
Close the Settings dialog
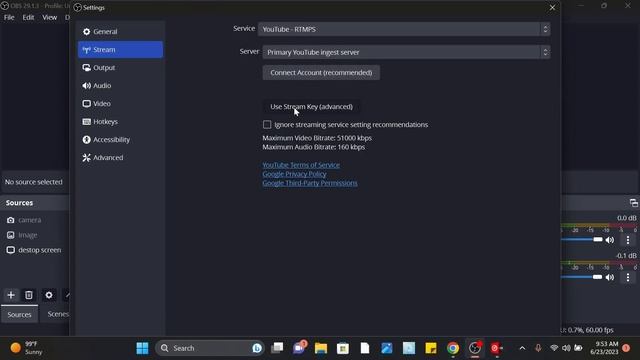tap(552, 8)
